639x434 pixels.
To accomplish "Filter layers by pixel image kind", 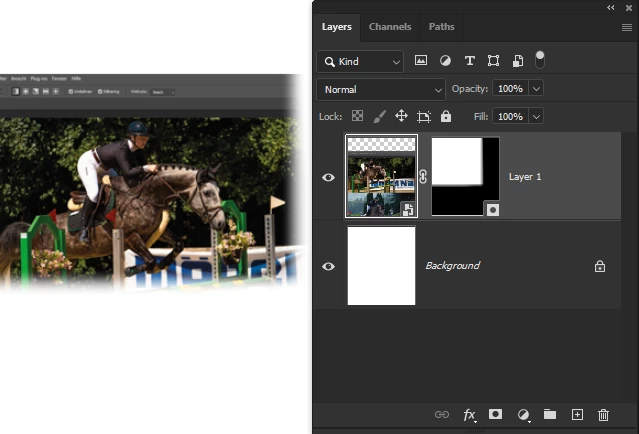I will [421, 61].
